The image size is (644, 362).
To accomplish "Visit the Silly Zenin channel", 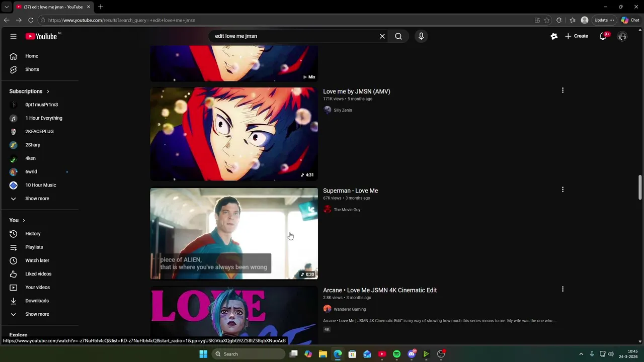I will pyautogui.click(x=343, y=110).
